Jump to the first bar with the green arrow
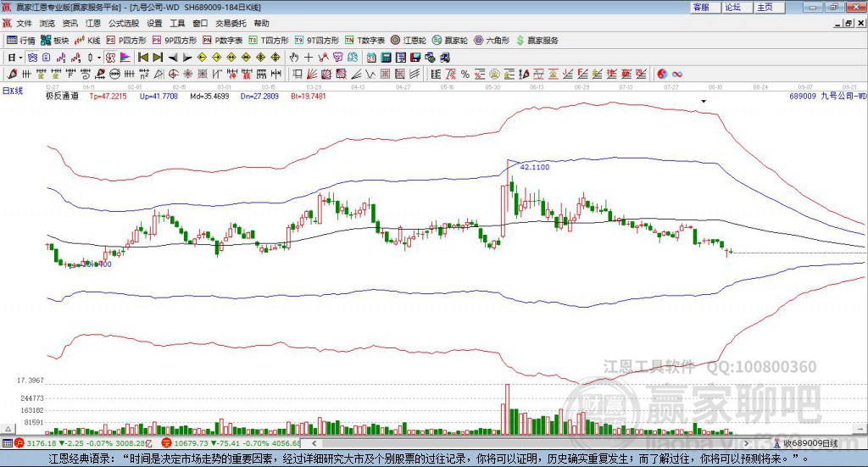 pyautogui.click(x=142, y=58)
